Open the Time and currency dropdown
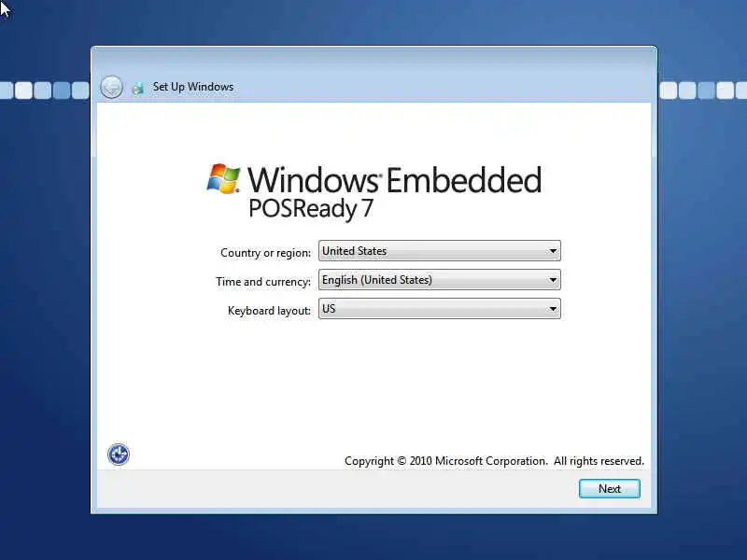The width and height of the screenshot is (747, 560). tap(439, 280)
